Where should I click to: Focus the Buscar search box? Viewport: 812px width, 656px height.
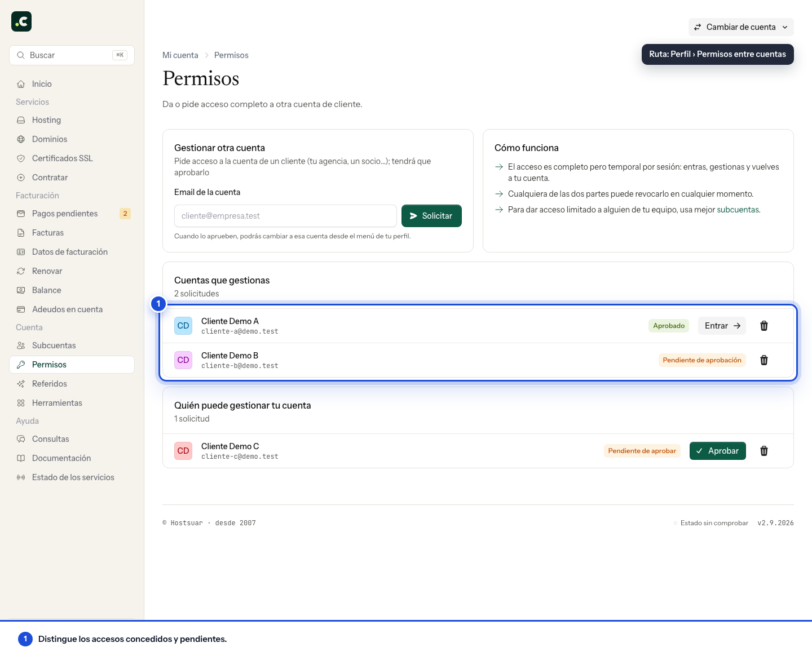click(72, 55)
